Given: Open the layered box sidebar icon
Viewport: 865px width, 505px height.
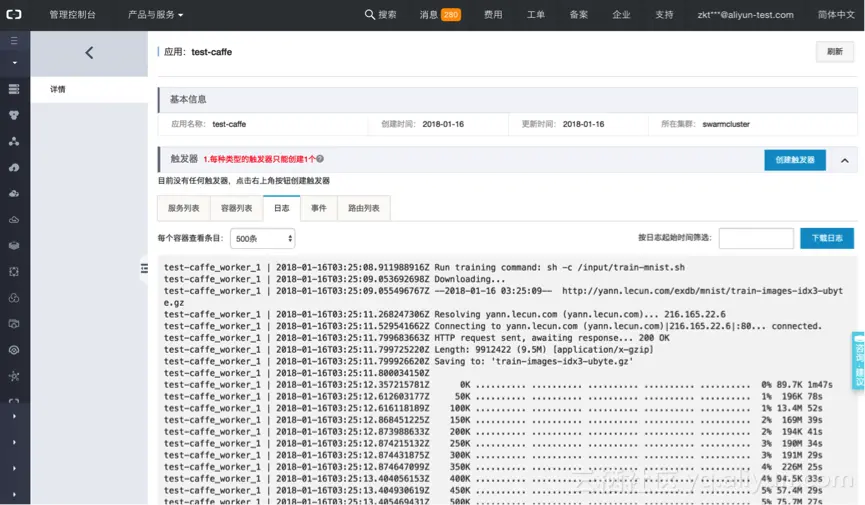Looking at the screenshot, I should [x=14, y=246].
